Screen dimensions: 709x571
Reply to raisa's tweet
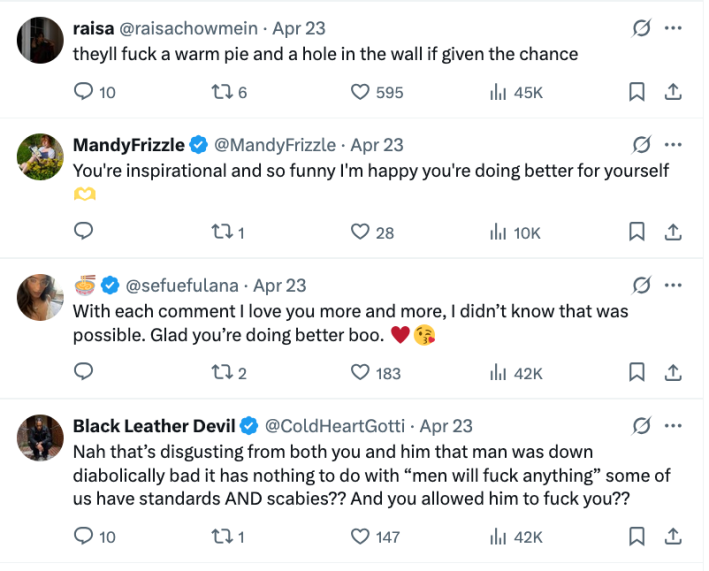click(85, 92)
